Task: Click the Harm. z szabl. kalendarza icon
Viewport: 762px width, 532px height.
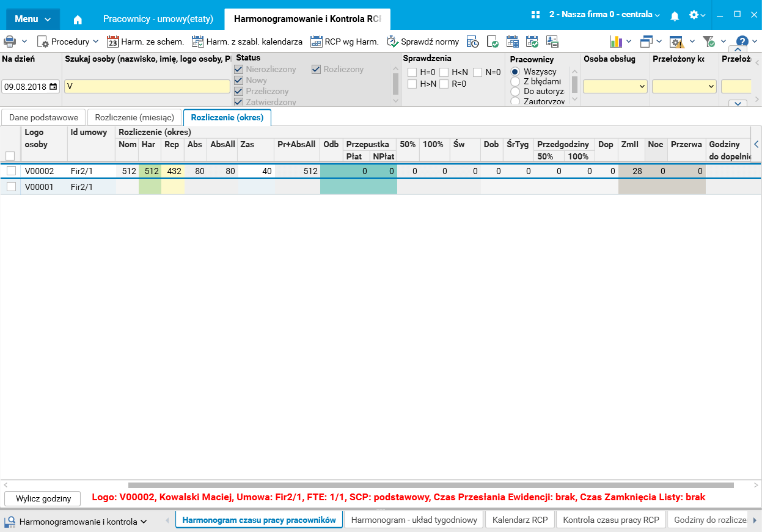Action: coord(197,42)
